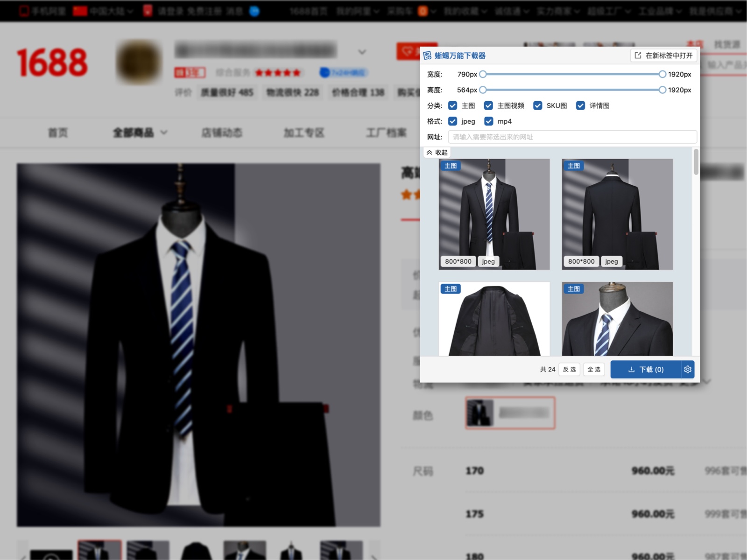Screen dimensions: 747x560
Task: Click the width slider's minimum handle
Action: point(483,74)
